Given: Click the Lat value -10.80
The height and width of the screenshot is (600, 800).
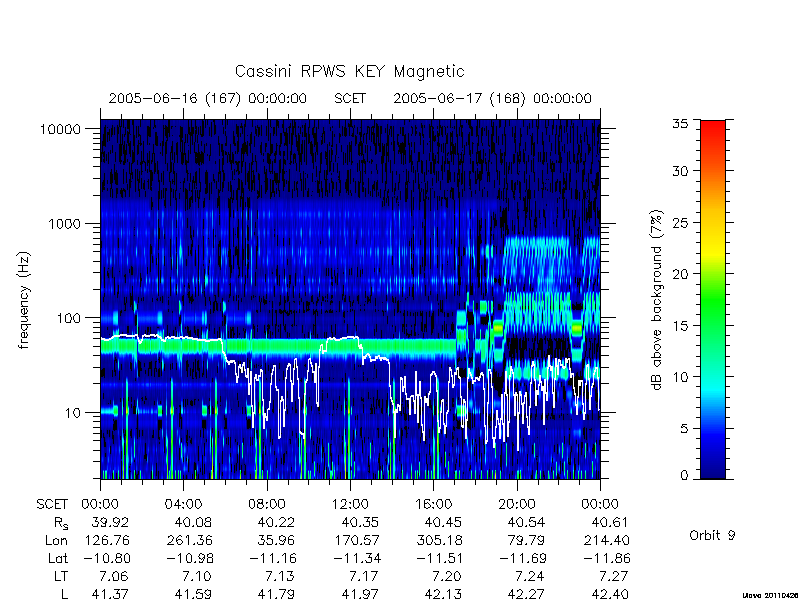Looking at the screenshot, I should [x=106, y=558].
